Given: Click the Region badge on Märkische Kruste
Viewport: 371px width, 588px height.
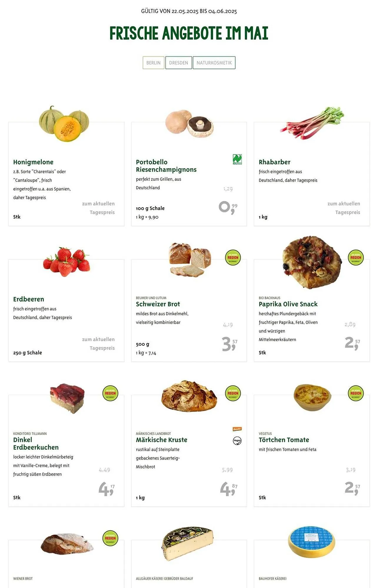Looking at the screenshot, I should pyautogui.click(x=233, y=393).
